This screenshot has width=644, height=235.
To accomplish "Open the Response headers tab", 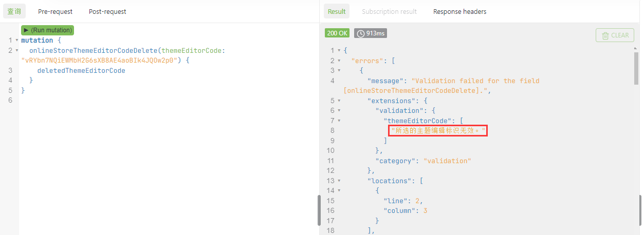I will click(x=459, y=11).
